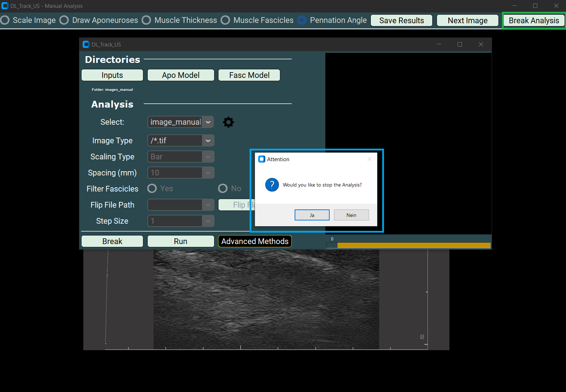Expand the Scaling Type dropdown

pyautogui.click(x=208, y=157)
